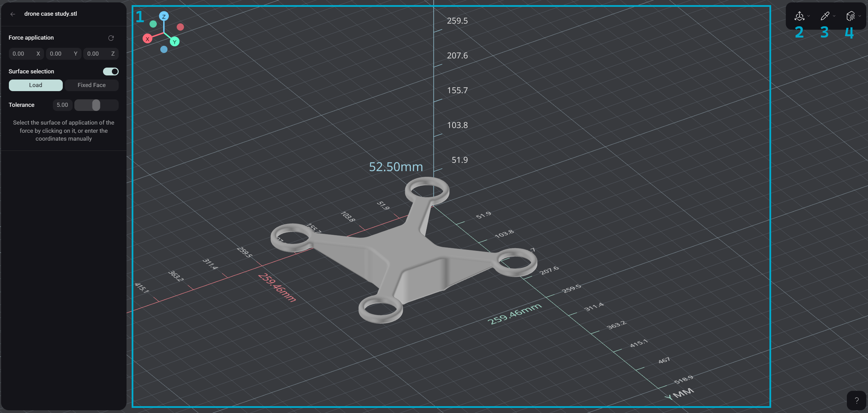Image resolution: width=868 pixels, height=413 pixels.
Task: Expand dropdown next to axes orientation icon
Action: pyautogui.click(x=809, y=16)
